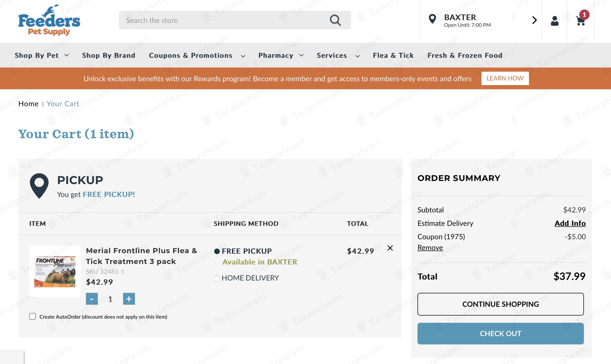
Task: Click Remove coupon link
Action: [x=430, y=247]
